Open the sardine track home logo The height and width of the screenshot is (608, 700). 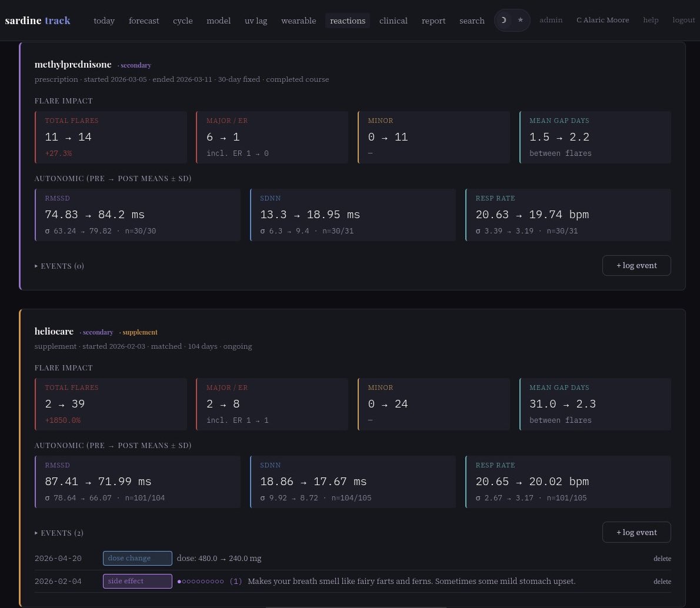(38, 21)
